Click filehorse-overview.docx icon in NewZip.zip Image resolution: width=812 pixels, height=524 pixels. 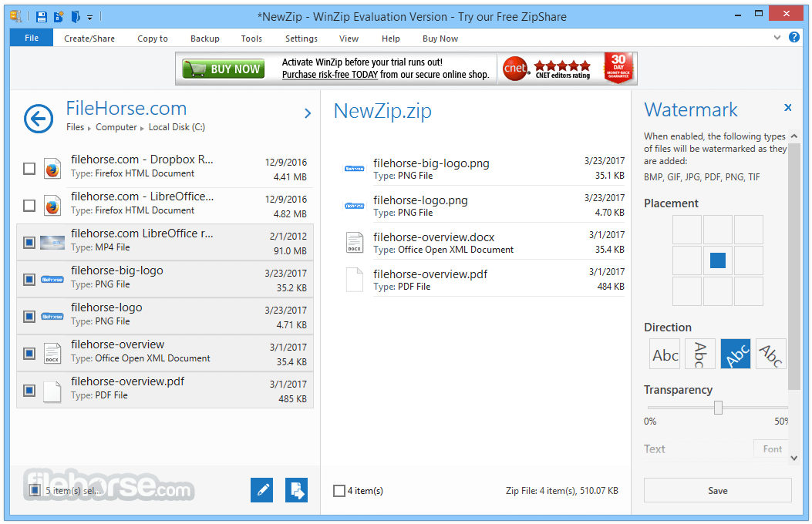click(355, 243)
